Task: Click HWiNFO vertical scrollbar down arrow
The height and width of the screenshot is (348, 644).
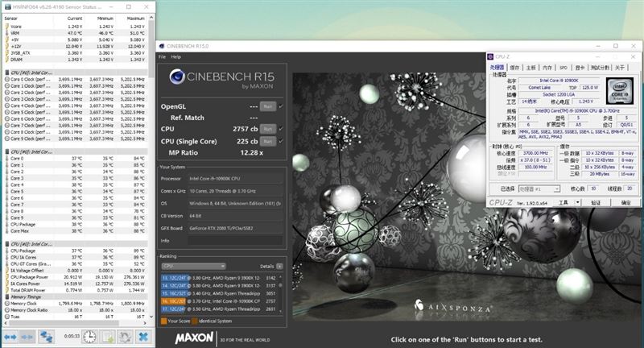Action: click(x=151, y=317)
